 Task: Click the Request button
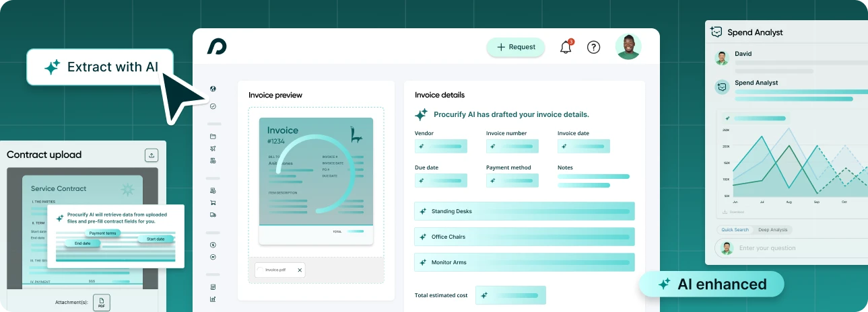click(x=516, y=47)
